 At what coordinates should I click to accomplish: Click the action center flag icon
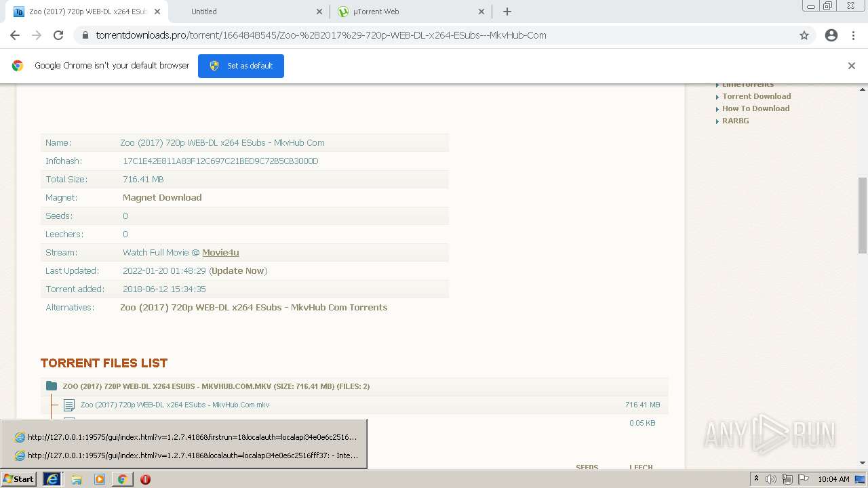tap(804, 479)
